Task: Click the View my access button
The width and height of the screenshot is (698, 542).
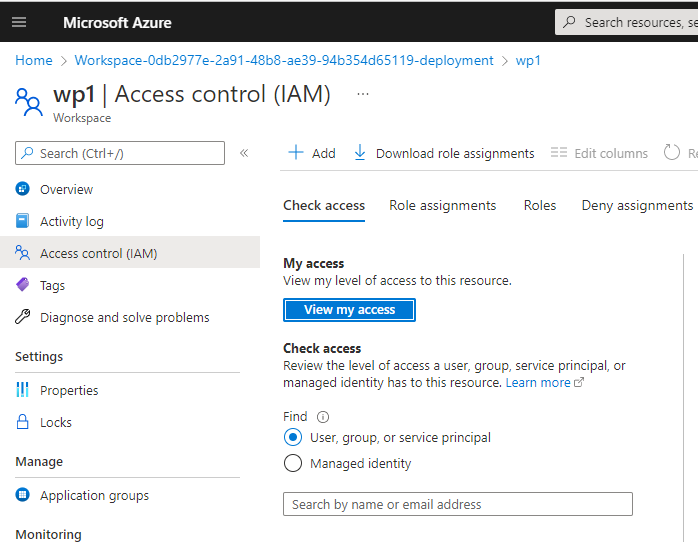Action: (x=349, y=310)
